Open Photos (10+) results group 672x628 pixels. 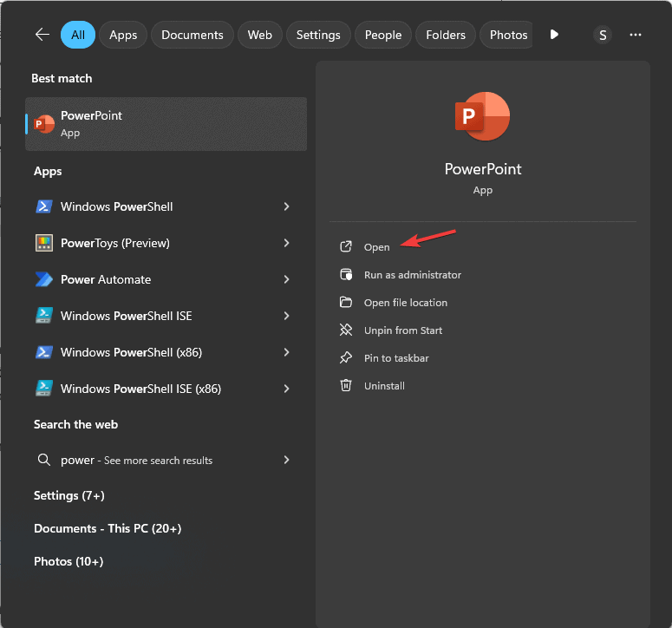tap(69, 561)
